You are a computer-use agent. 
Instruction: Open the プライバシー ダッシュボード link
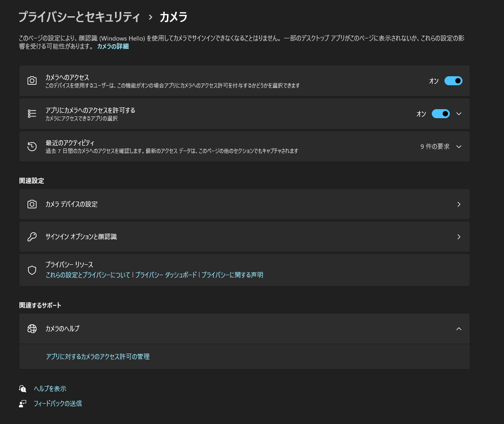(166, 275)
